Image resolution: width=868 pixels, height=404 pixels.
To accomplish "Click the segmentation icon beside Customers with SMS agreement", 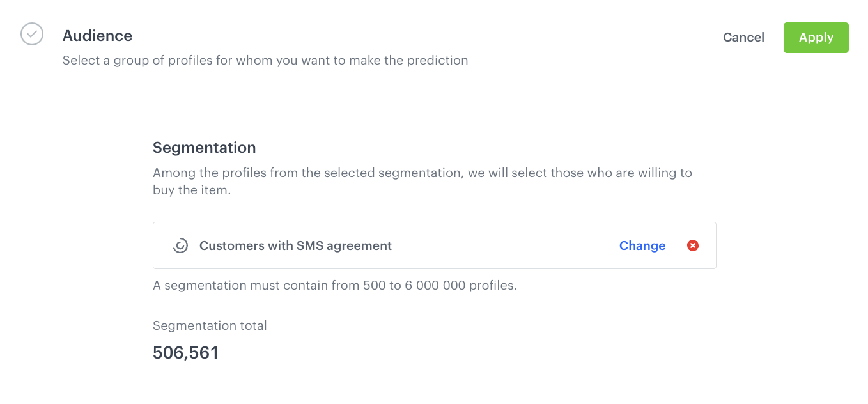I will pyautogui.click(x=180, y=245).
